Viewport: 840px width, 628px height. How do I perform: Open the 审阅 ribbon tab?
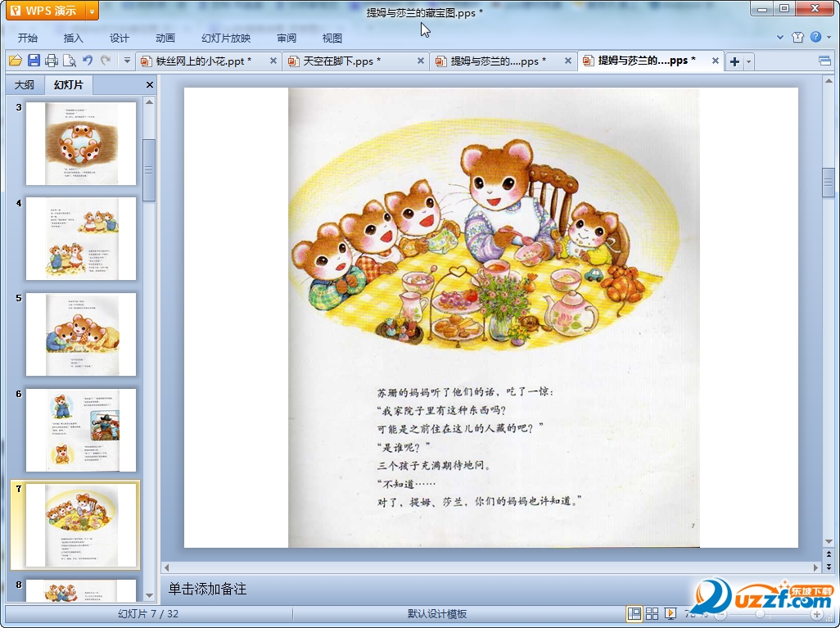[287, 38]
